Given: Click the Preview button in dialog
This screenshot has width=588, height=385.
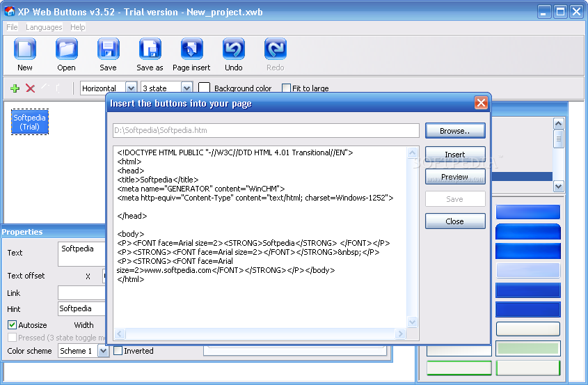Looking at the screenshot, I should point(455,176).
